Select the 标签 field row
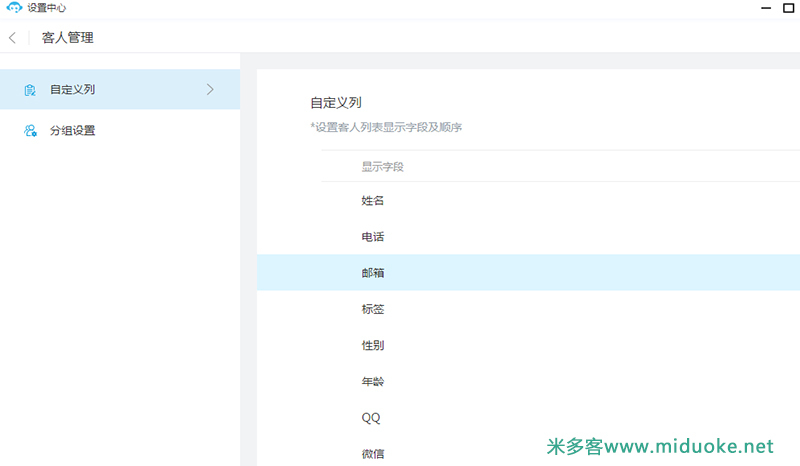Image resolution: width=800 pixels, height=466 pixels. click(x=372, y=309)
